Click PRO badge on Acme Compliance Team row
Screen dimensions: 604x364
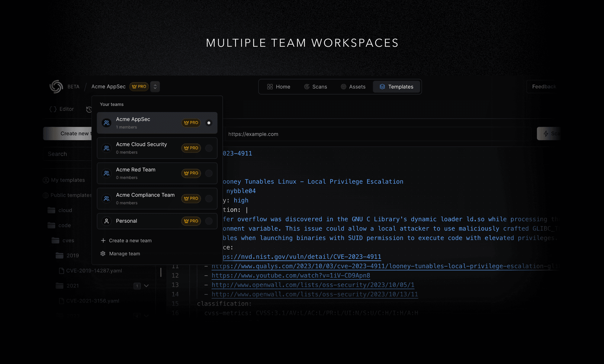(191, 199)
